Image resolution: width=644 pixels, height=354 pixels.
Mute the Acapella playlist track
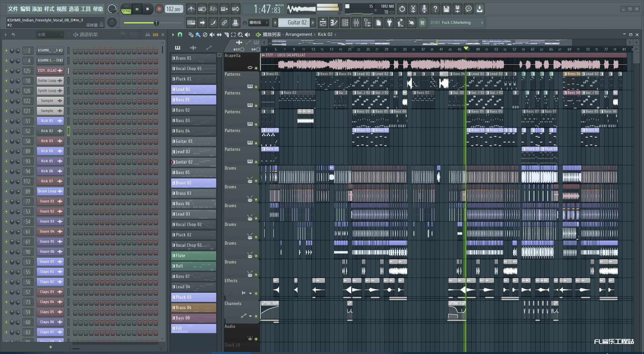click(256, 68)
